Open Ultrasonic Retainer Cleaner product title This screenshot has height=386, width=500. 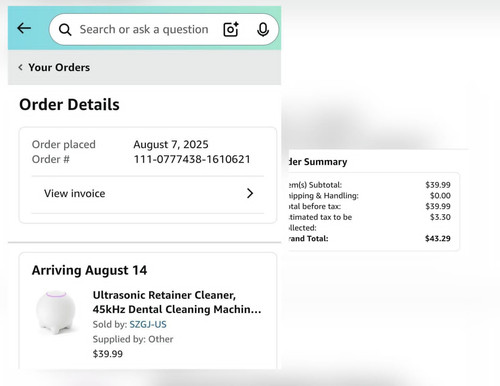(177, 302)
